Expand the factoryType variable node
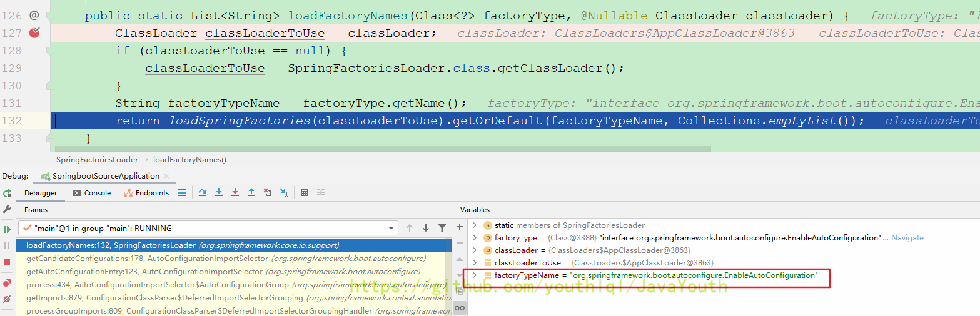Screen dimensions: 980x316 [475, 238]
